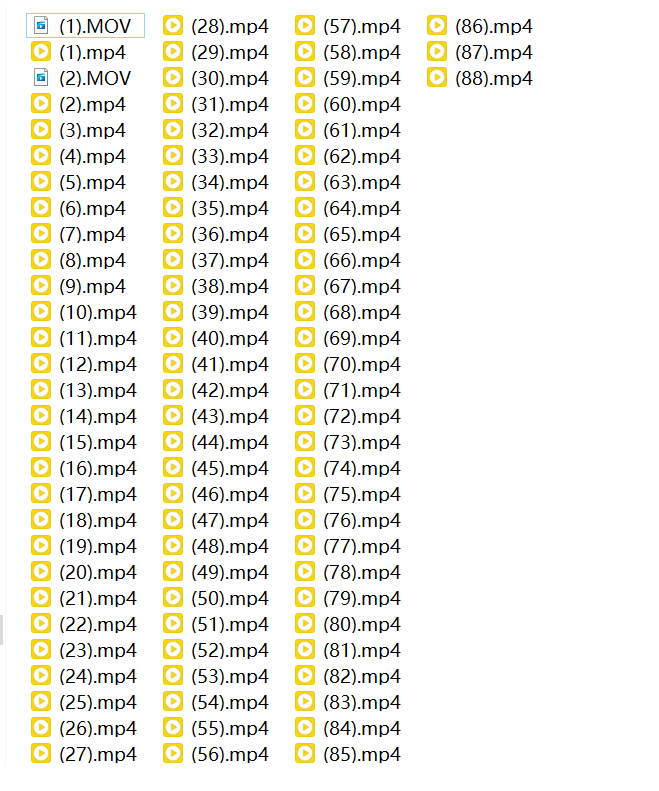Screen dimensions: 659x791
Task: Click the video icon beside (28).mp4
Action: (173, 26)
